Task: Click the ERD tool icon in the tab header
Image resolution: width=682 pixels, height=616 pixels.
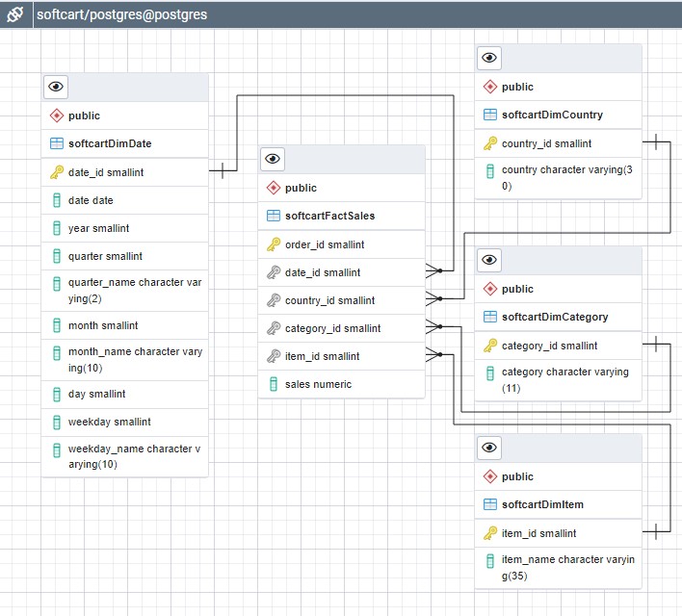Action: [x=14, y=14]
